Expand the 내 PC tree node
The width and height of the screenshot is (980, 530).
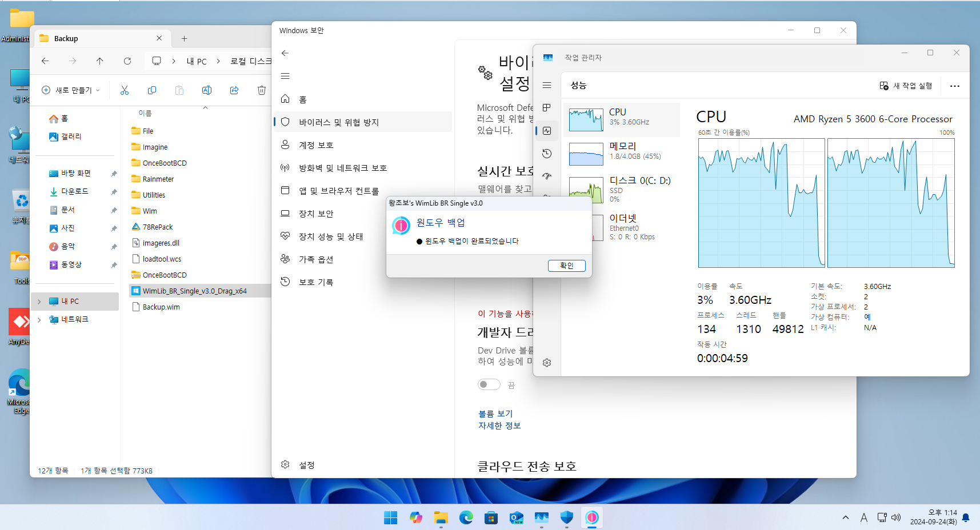tap(39, 301)
